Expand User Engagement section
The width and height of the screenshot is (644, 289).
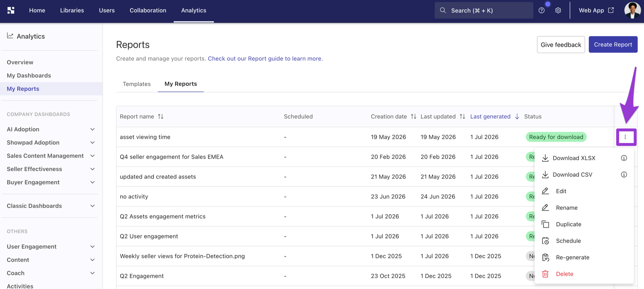tap(51, 247)
